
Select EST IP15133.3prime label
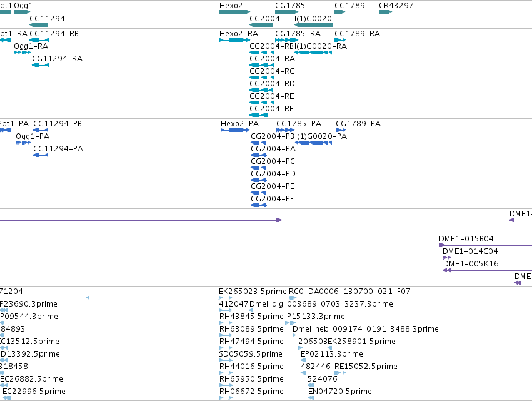click(x=315, y=317)
